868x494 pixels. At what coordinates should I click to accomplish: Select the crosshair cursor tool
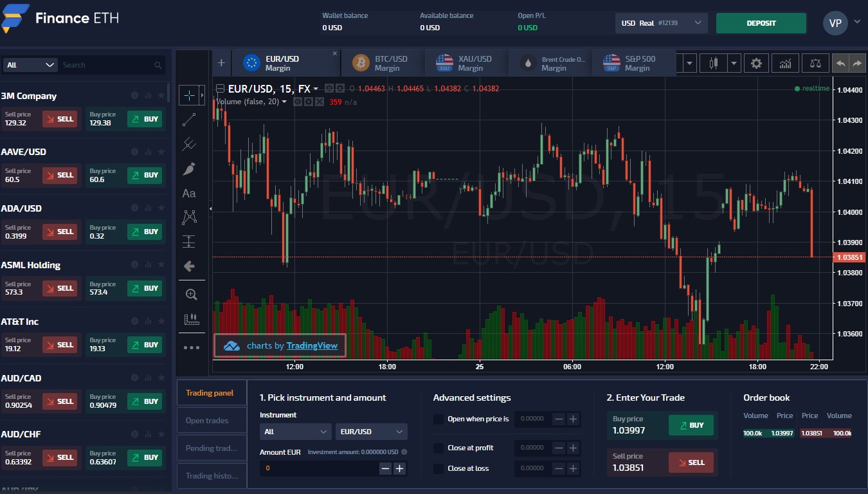(189, 96)
